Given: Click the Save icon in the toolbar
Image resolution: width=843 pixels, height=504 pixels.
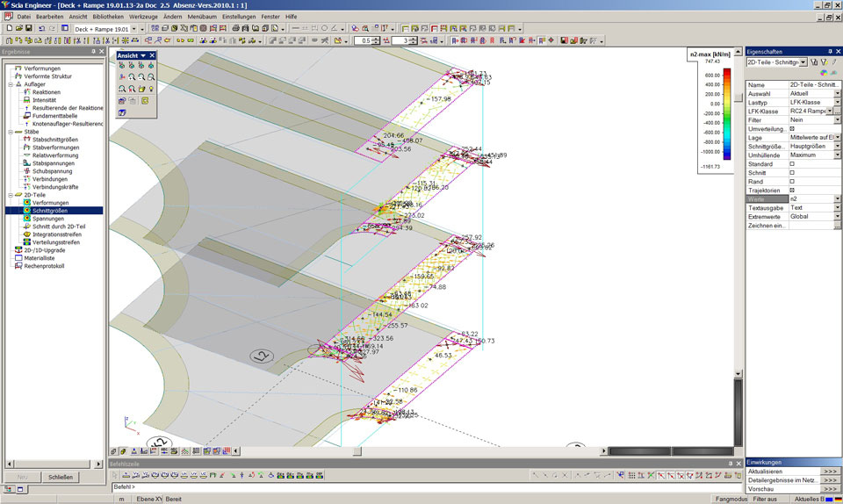Looking at the screenshot, I should [x=28, y=28].
